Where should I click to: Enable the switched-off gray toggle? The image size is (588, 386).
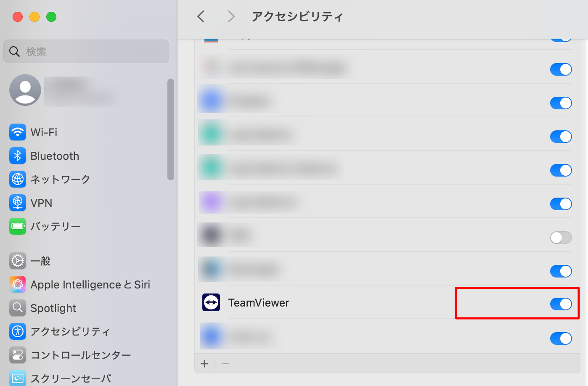(561, 238)
